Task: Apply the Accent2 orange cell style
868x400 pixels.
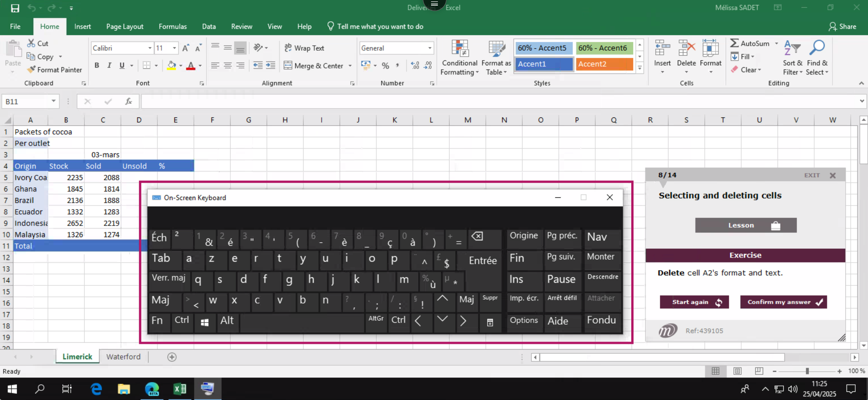Action: click(604, 64)
